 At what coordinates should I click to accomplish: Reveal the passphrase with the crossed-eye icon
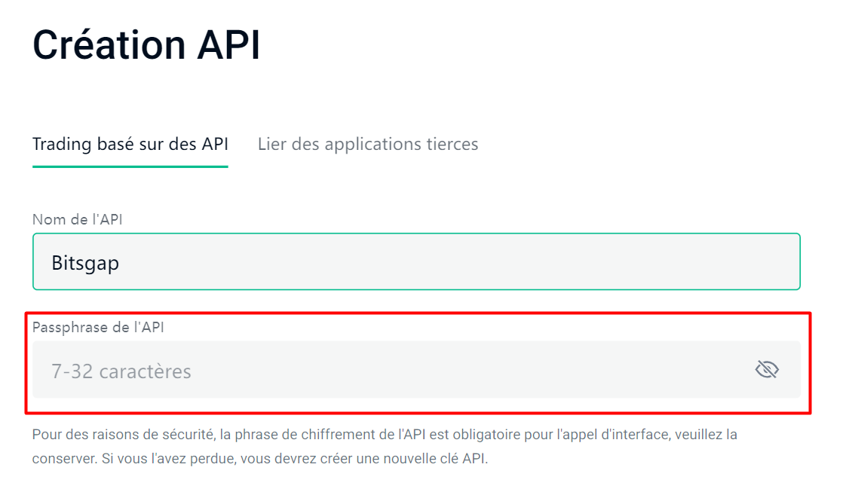[x=766, y=370]
